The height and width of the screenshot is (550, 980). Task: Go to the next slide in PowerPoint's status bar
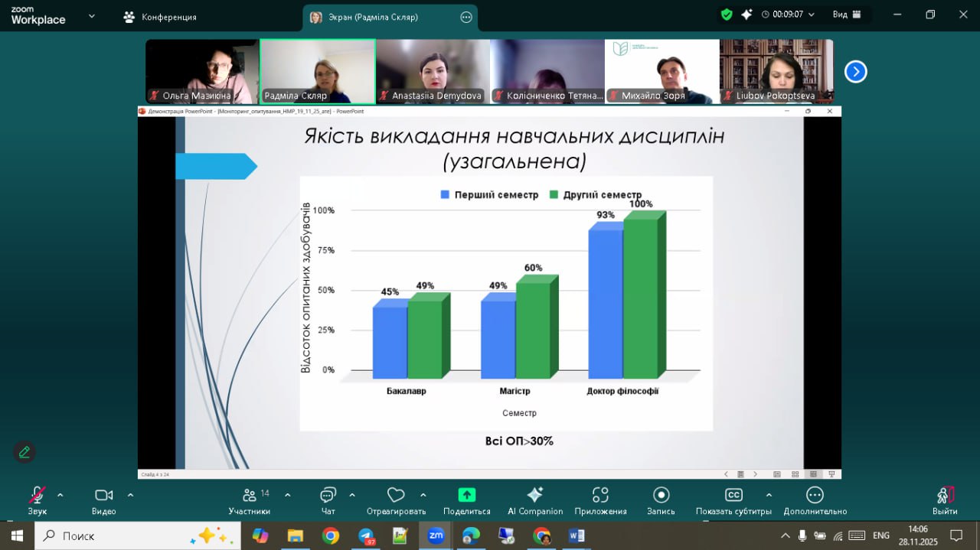755,474
